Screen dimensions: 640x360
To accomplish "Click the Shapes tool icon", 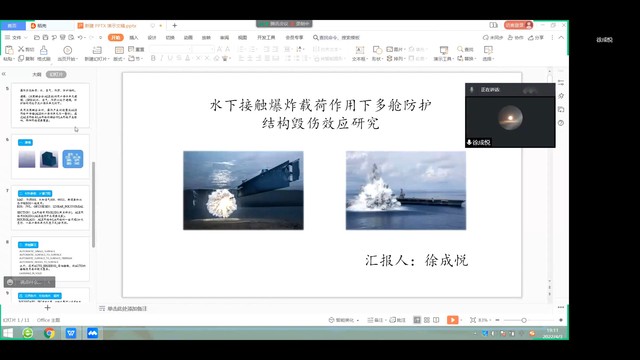I will click(x=377, y=50).
